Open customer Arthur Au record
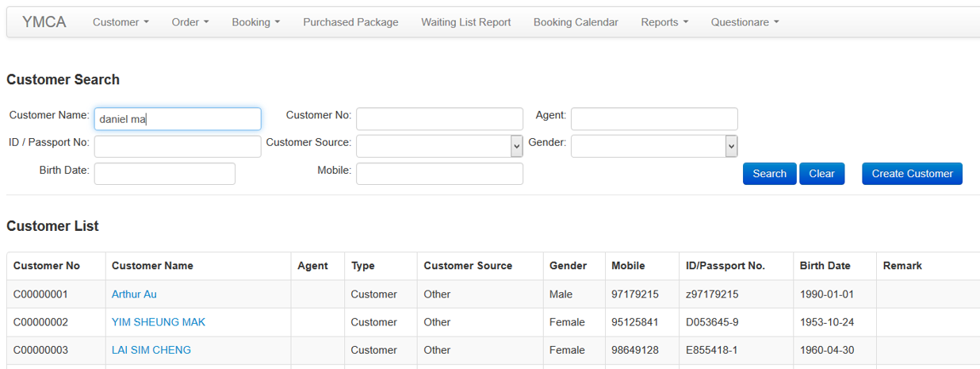Viewport: 980px width, 369px height. tap(134, 294)
